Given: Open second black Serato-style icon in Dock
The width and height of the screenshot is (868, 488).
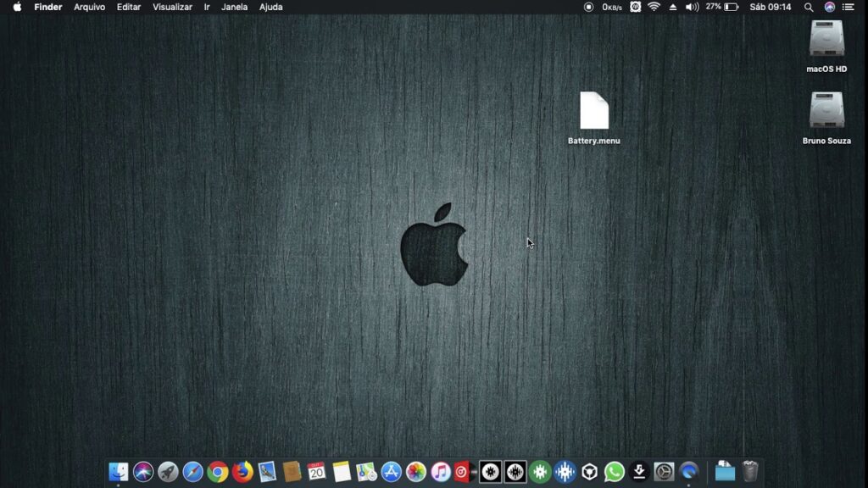Looking at the screenshot, I should 515,472.
